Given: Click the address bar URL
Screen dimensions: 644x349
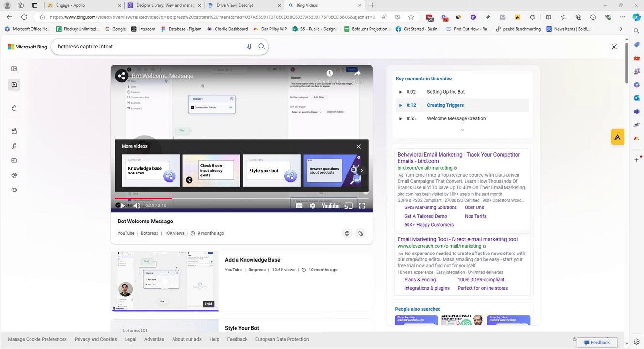Looking at the screenshot, I should [212, 17].
